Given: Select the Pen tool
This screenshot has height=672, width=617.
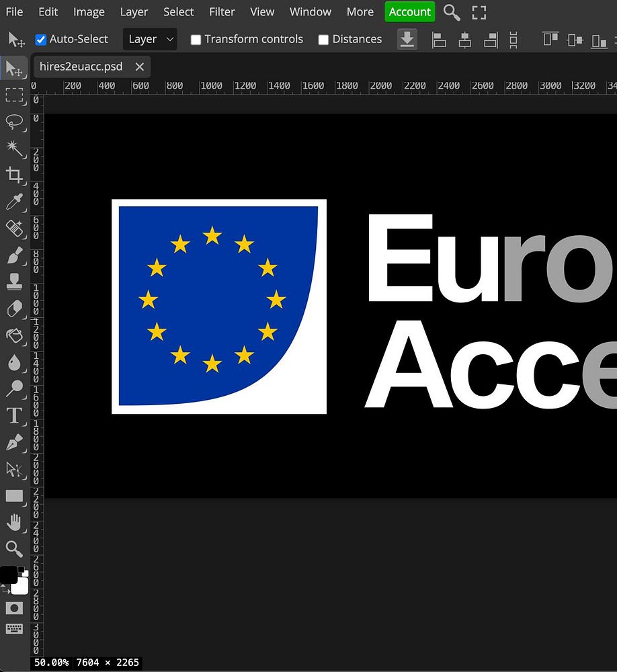Looking at the screenshot, I should click(x=14, y=442).
